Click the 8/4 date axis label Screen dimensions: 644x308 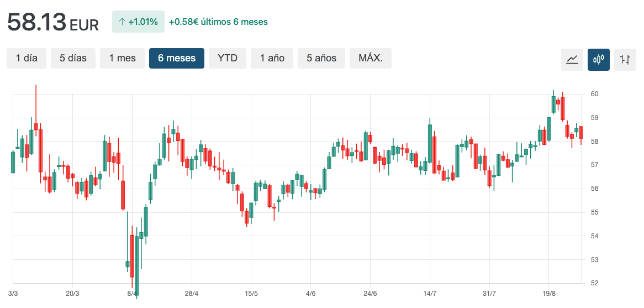pos(132,293)
